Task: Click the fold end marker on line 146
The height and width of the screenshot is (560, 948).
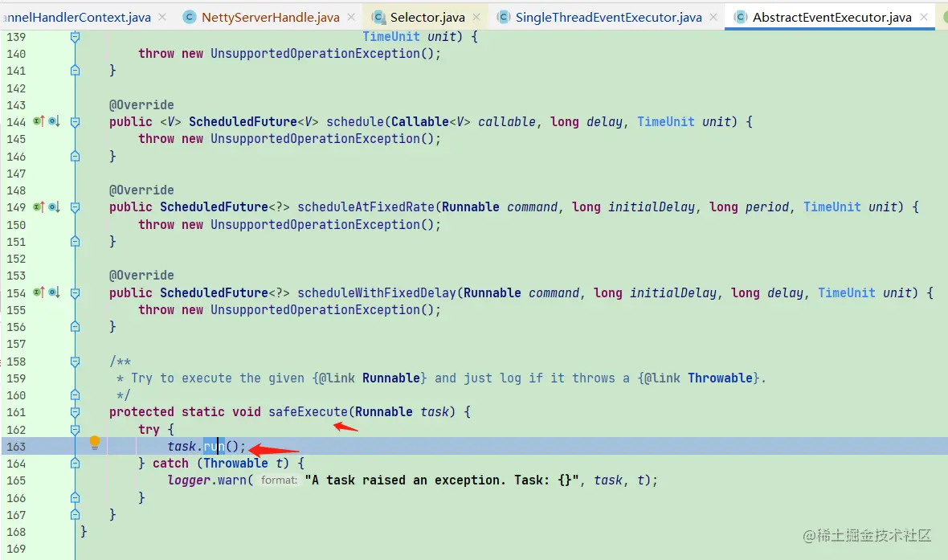Action: point(75,157)
